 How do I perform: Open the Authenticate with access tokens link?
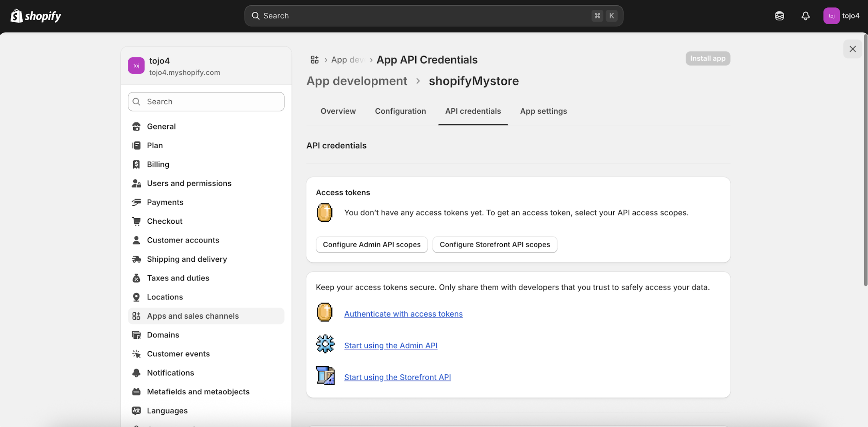click(x=403, y=314)
